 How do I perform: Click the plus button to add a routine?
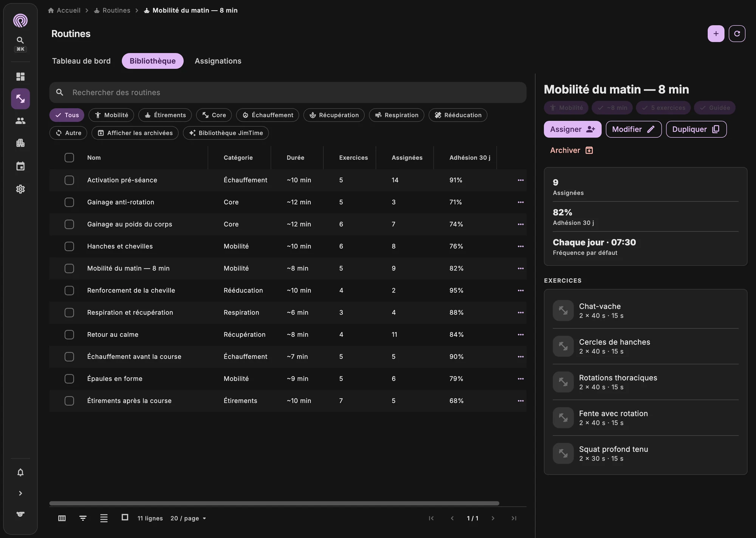point(716,34)
